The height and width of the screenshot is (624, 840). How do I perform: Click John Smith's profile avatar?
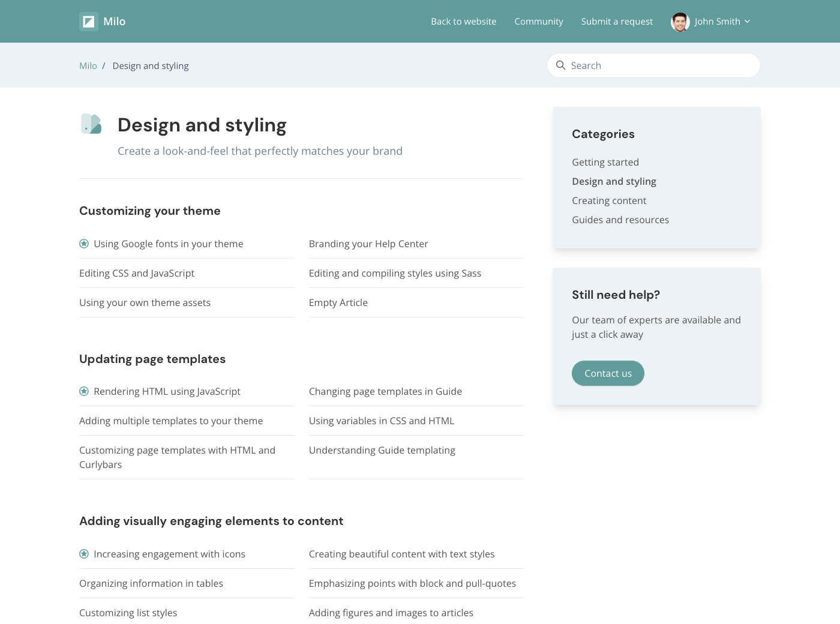pos(680,22)
